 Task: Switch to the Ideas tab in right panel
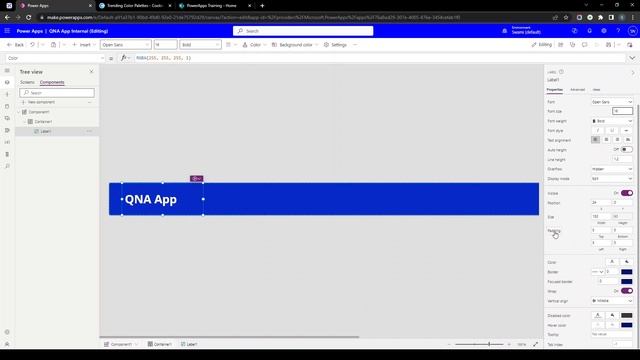point(596,89)
